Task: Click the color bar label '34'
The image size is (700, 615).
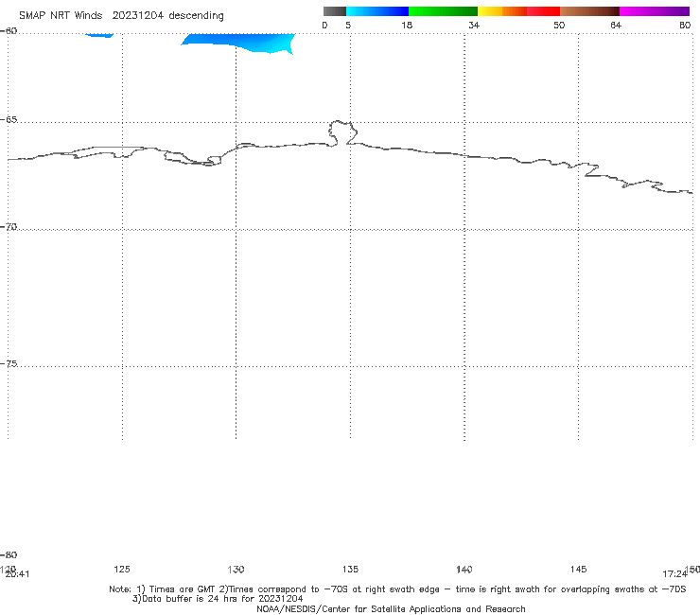Action: (474, 25)
